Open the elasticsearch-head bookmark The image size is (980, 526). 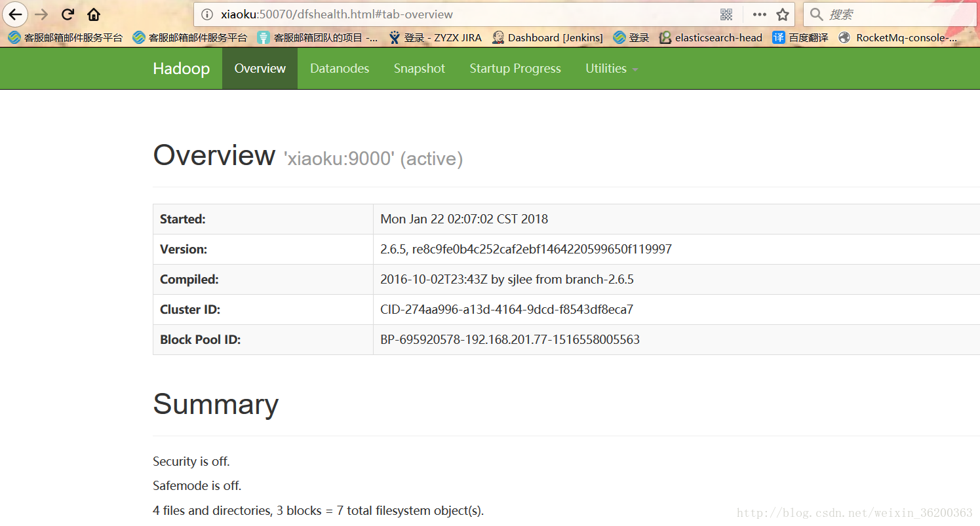(x=711, y=37)
